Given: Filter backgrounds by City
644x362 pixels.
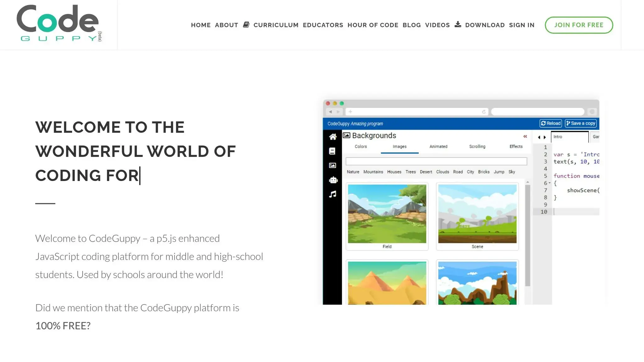Looking at the screenshot, I should click(470, 172).
